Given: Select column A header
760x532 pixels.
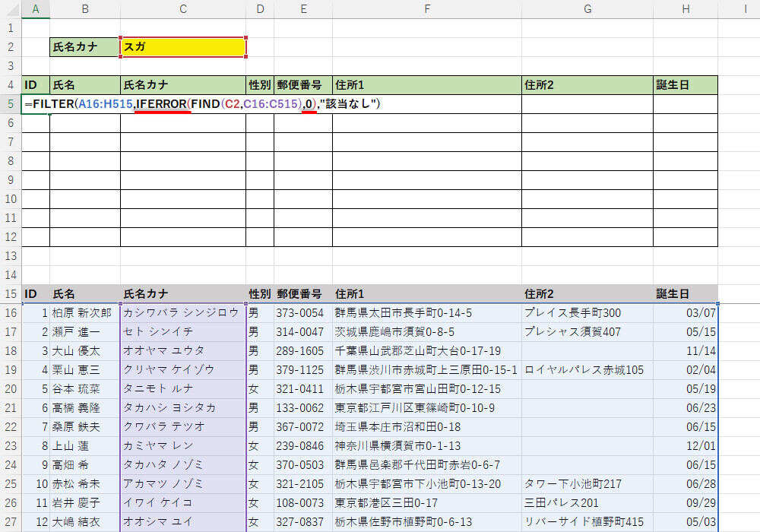Looking at the screenshot, I should [x=36, y=8].
